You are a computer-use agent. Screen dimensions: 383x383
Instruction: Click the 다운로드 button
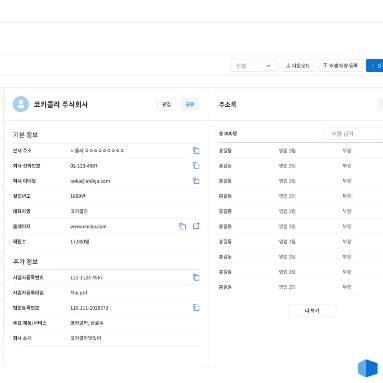298,66
